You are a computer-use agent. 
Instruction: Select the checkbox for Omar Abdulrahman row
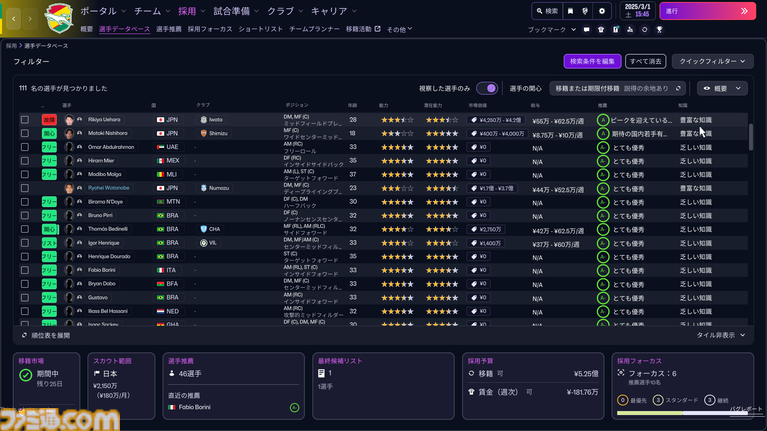[25, 147]
